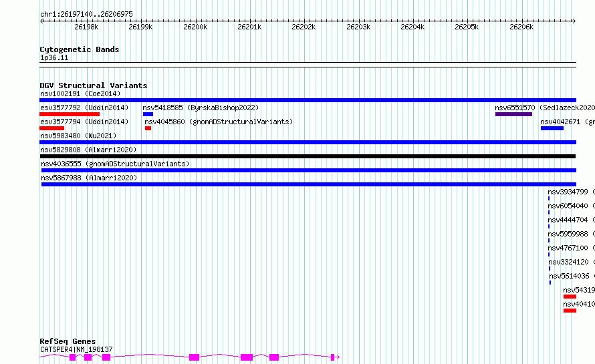This screenshot has width=595, height=364.
Task: Select the blue bar under nsv1002191 (Coe2014)
Action: click(x=308, y=100)
